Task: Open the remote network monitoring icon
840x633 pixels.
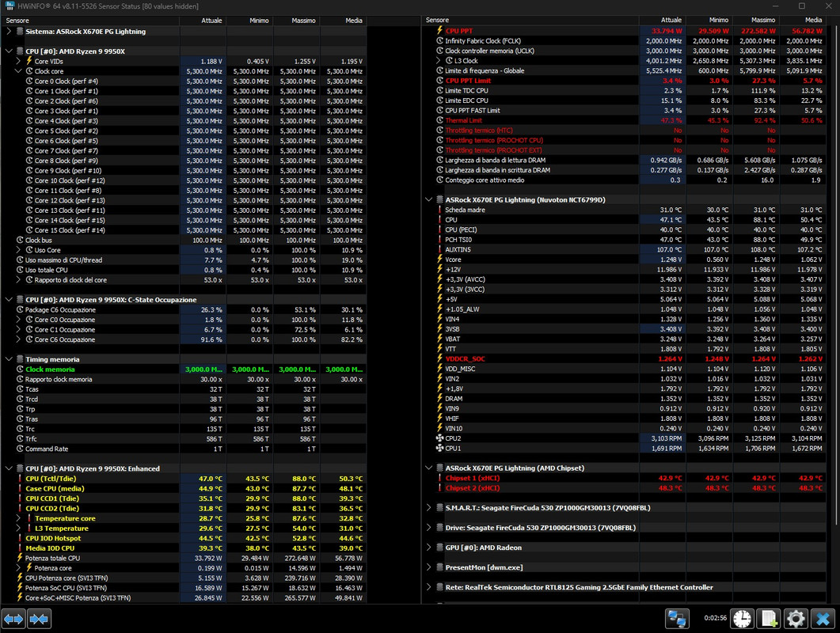Action: coord(677,619)
